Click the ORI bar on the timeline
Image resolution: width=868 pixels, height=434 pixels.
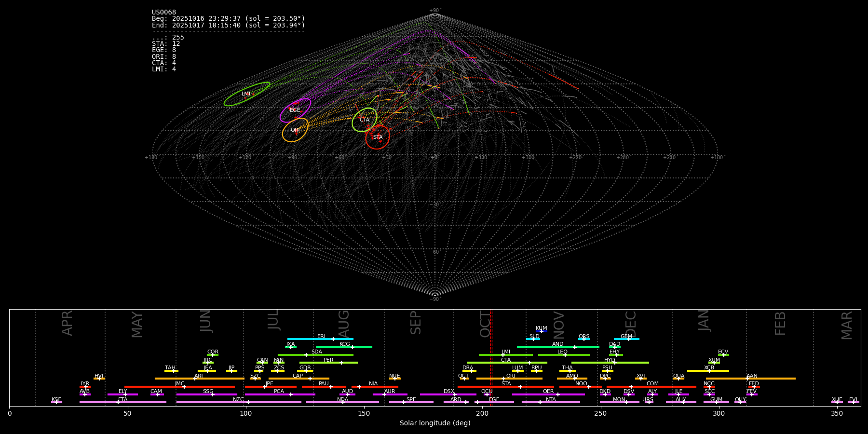(x=510, y=379)
